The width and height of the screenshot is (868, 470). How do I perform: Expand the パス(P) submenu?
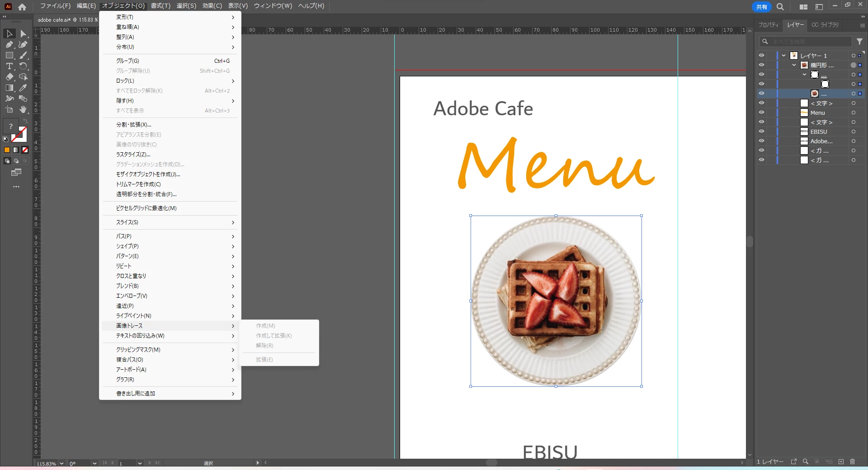[x=170, y=236]
